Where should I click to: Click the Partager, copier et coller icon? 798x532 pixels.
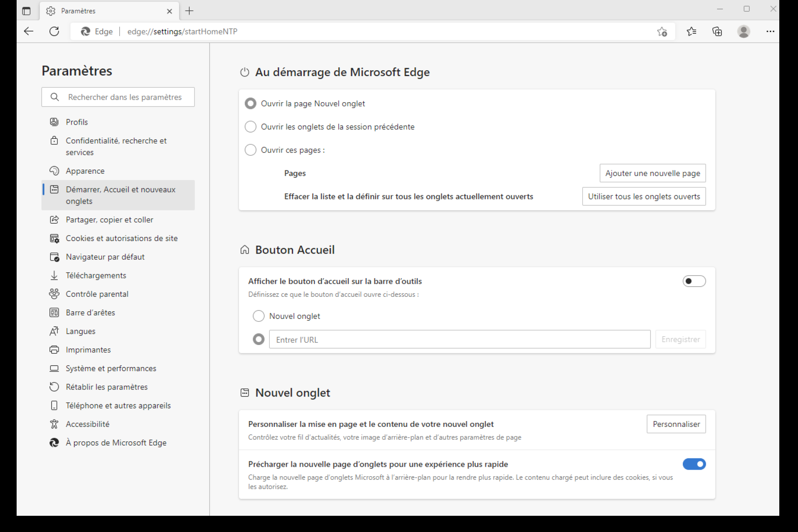click(54, 219)
